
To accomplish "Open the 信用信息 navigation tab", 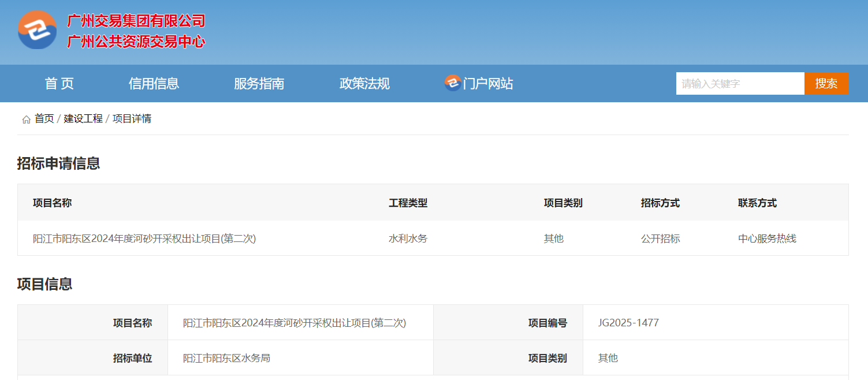I will (x=154, y=84).
